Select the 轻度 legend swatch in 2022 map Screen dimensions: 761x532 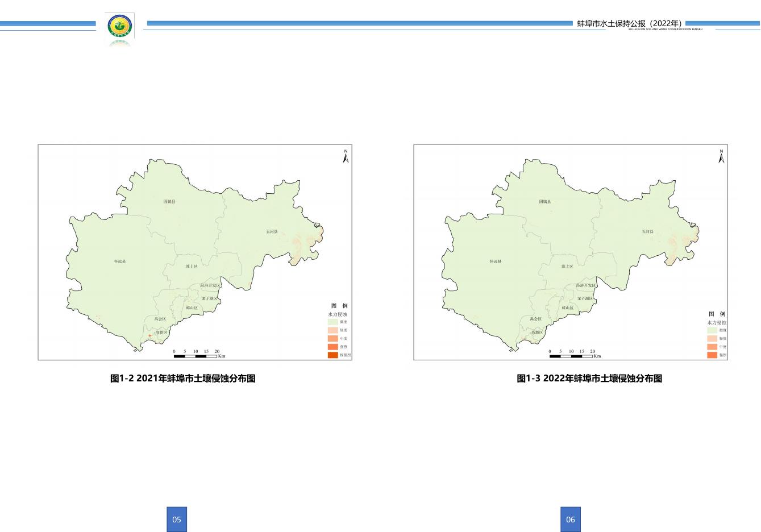712,338
